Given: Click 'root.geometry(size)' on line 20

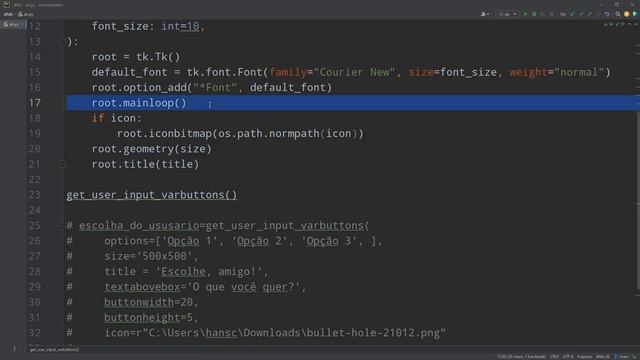Looking at the screenshot, I should tap(151, 149).
